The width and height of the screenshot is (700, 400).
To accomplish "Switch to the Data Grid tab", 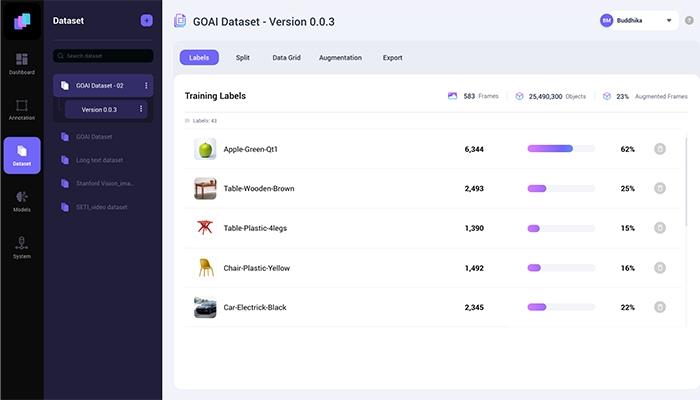I will point(286,58).
